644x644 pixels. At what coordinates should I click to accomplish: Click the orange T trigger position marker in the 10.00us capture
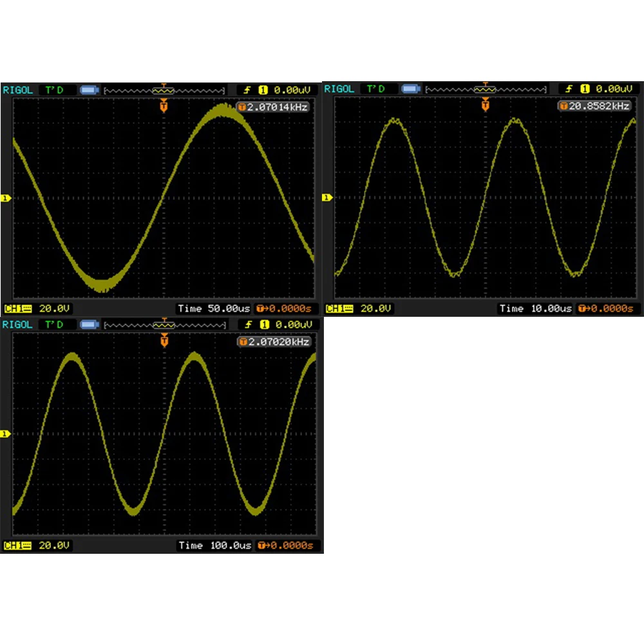[x=486, y=105]
